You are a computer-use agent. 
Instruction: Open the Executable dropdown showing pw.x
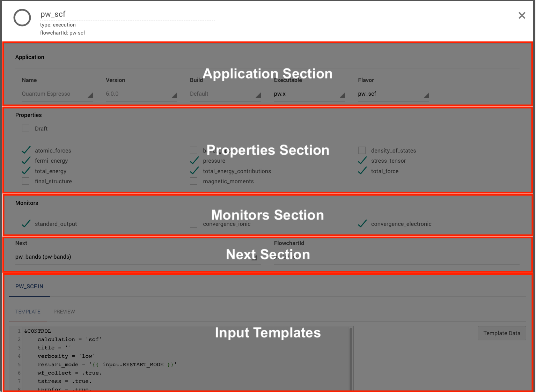309,94
